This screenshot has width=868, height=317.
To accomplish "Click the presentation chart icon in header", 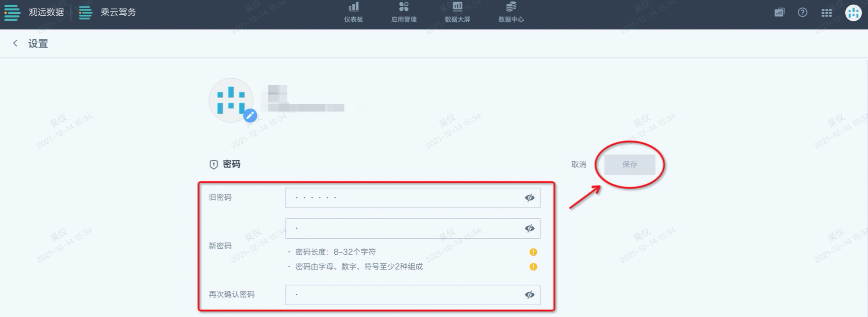I will click(779, 13).
